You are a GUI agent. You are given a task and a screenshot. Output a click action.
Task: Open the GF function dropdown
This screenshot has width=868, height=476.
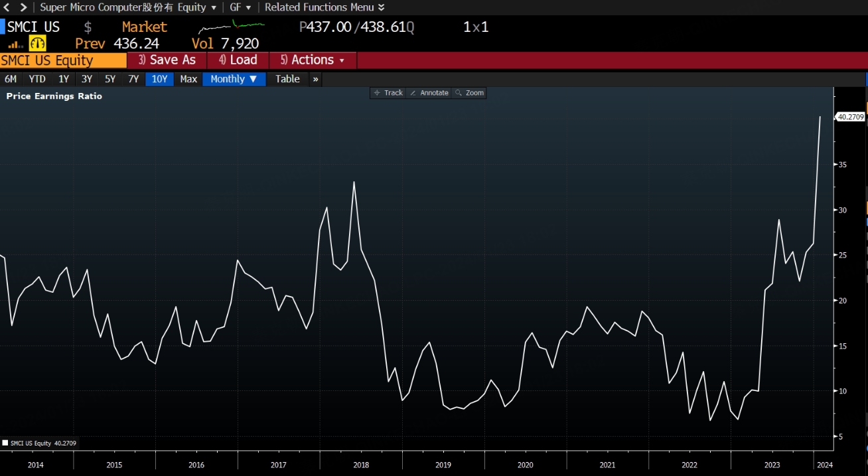[x=240, y=7]
